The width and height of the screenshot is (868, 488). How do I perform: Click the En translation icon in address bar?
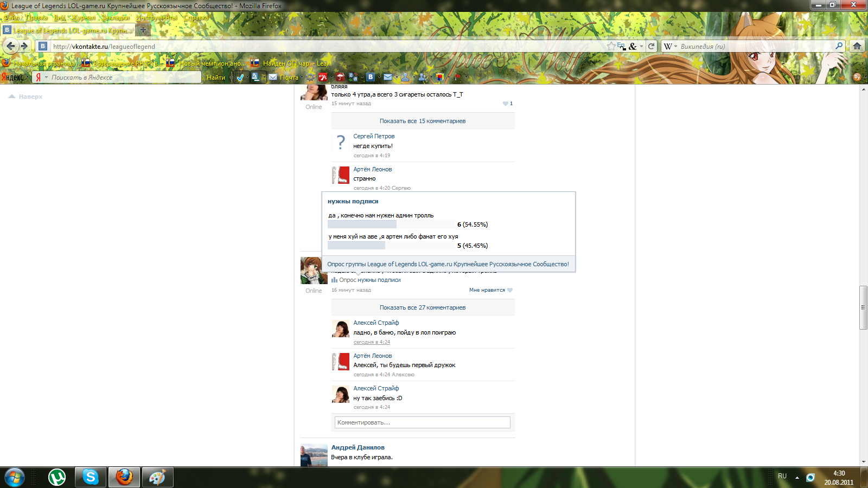(x=621, y=46)
